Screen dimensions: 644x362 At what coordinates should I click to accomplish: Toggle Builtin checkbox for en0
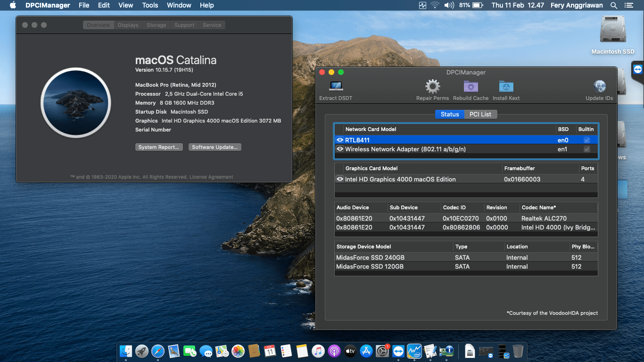[x=587, y=140]
